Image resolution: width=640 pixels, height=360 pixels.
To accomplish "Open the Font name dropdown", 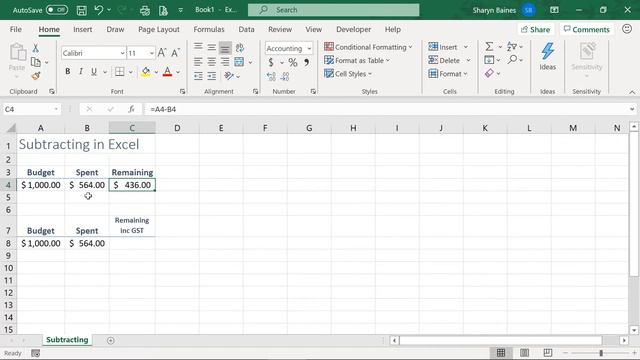I will click(x=122, y=53).
